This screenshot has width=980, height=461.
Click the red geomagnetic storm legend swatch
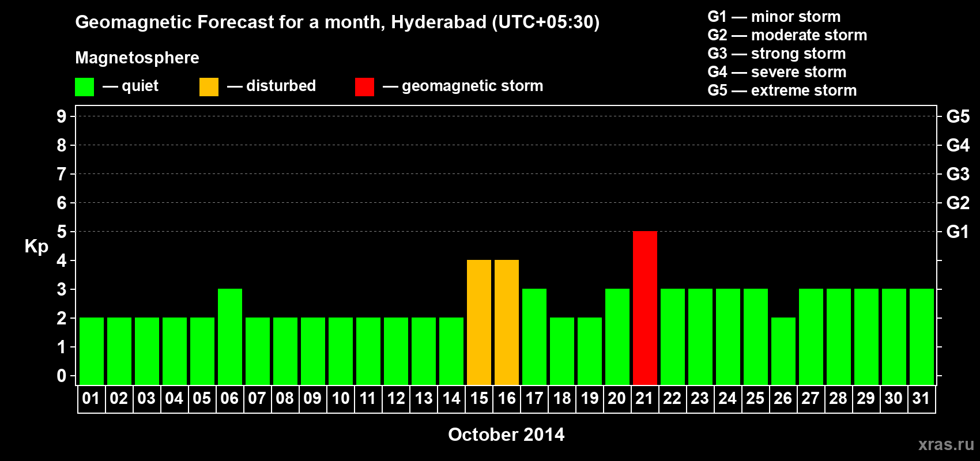(x=364, y=87)
